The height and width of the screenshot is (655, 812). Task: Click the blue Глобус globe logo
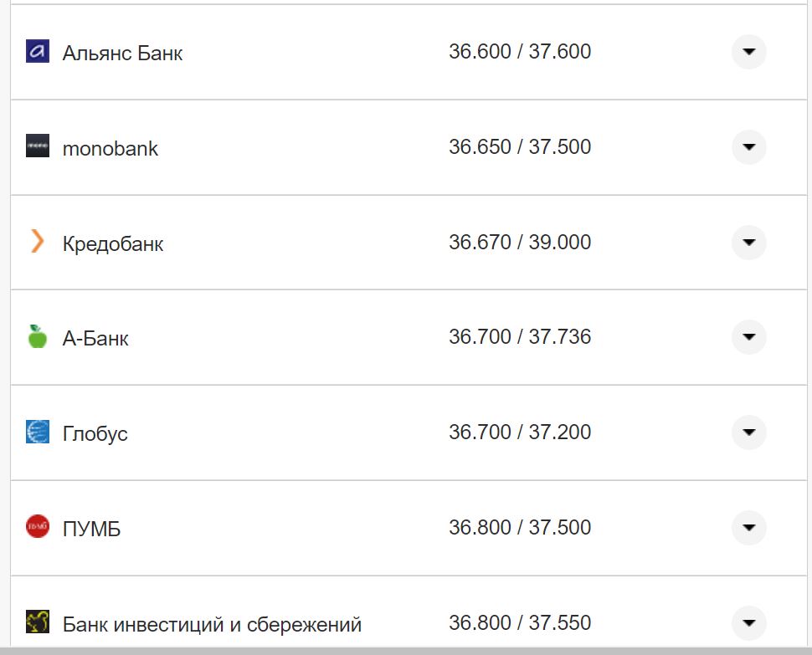point(38,432)
